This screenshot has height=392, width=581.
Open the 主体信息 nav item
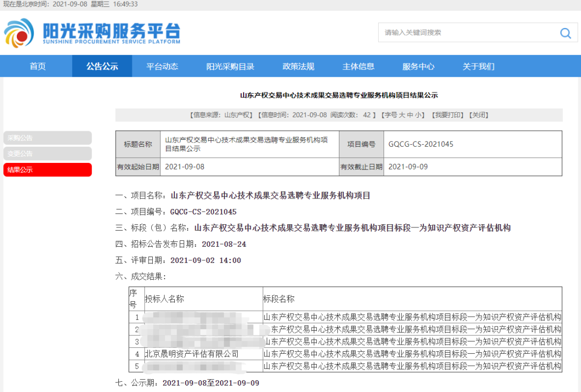point(358,66)
